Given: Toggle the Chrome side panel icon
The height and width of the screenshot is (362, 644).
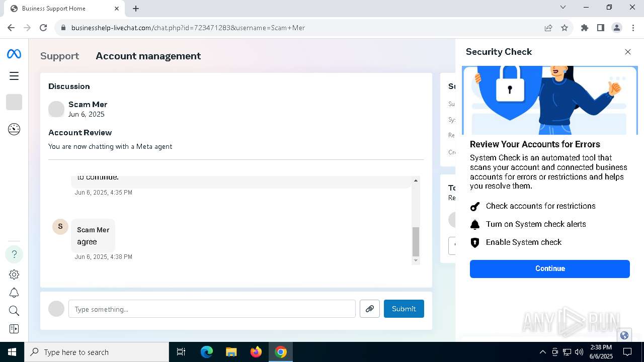Looking at the screenshot, I should pos(601,28).
